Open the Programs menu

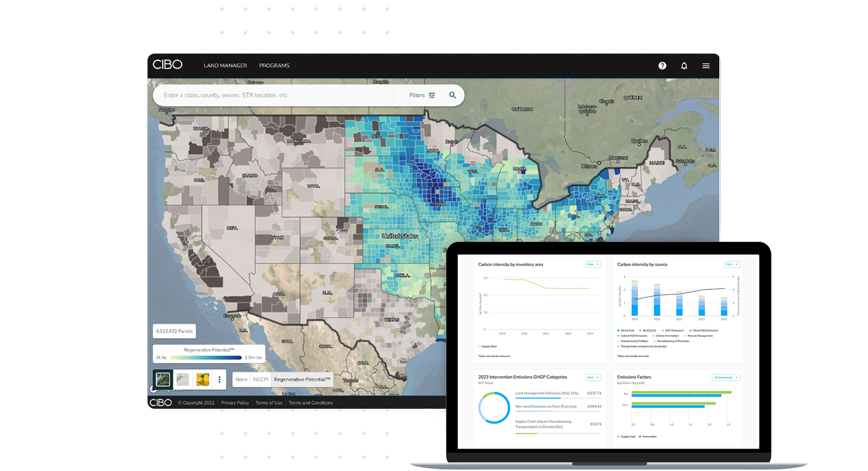tap(274, 66)
